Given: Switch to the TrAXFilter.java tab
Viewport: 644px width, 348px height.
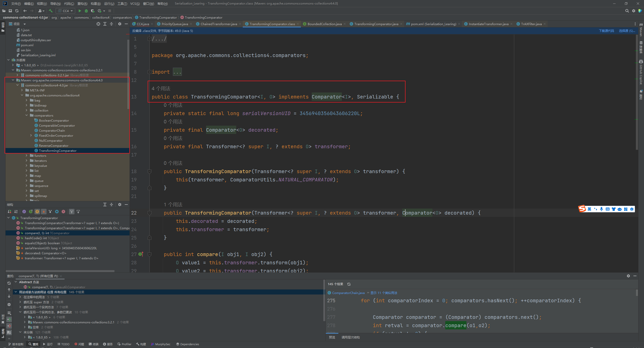Looking at the screenshot, I should (531, 24).
